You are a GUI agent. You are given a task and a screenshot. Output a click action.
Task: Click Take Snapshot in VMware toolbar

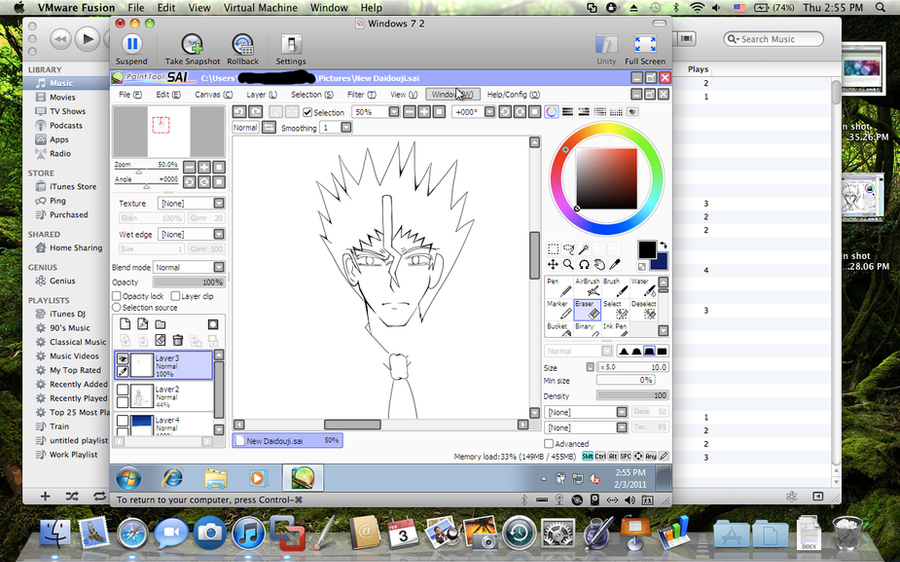pos(192,49)
